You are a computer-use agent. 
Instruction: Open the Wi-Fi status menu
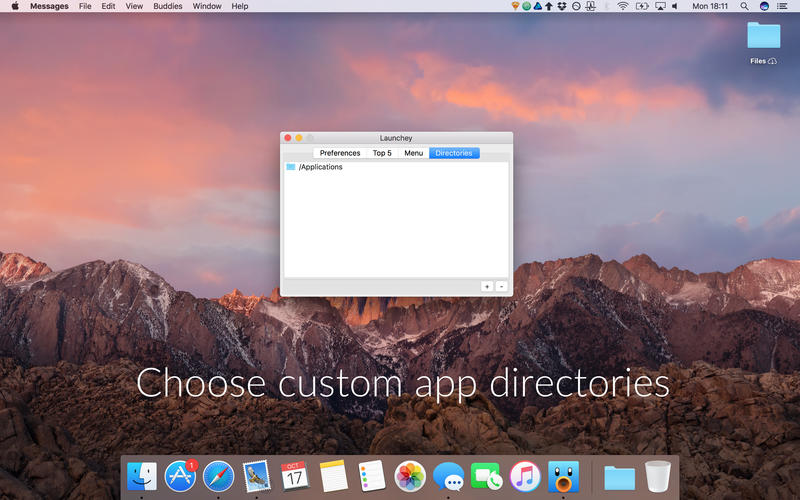[622, 6]
